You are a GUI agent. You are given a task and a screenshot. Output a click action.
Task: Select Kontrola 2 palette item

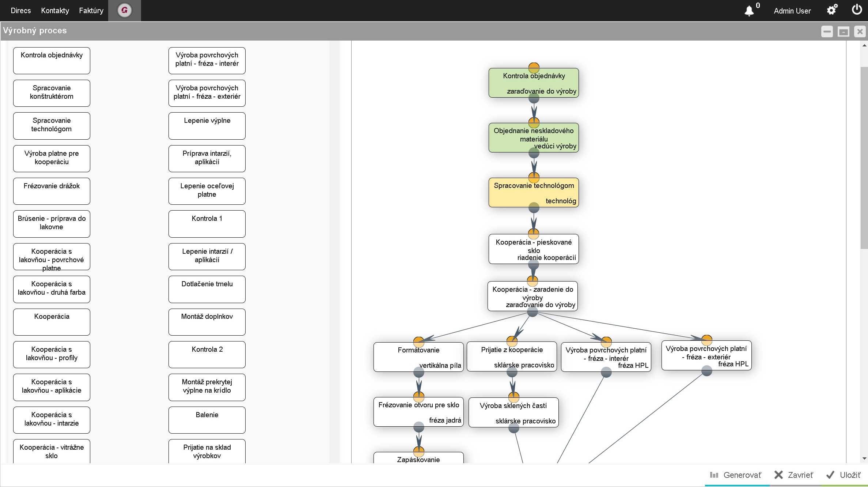[207, 355]
